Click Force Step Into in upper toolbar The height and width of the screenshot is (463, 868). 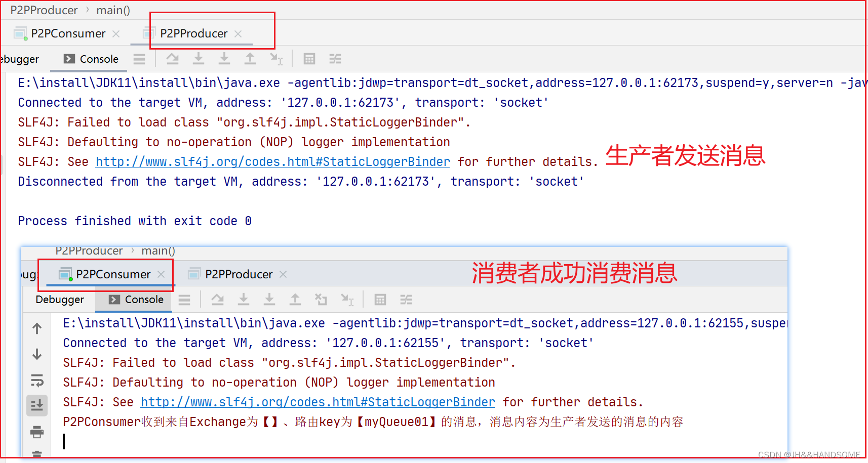coord(224,59)
